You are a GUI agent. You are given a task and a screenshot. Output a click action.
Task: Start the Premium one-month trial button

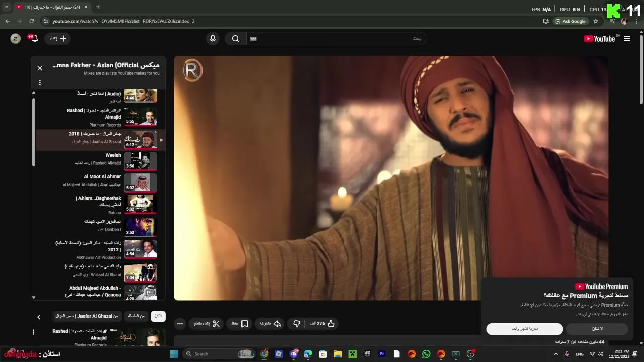pos(524,329)
